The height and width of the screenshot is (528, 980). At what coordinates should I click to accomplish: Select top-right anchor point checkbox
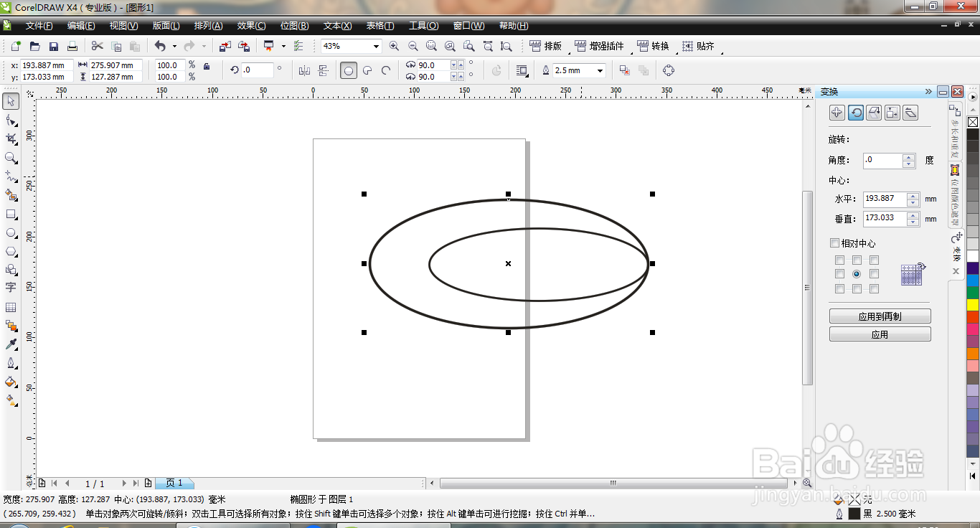pyautogui.click(x=874, y=260)
